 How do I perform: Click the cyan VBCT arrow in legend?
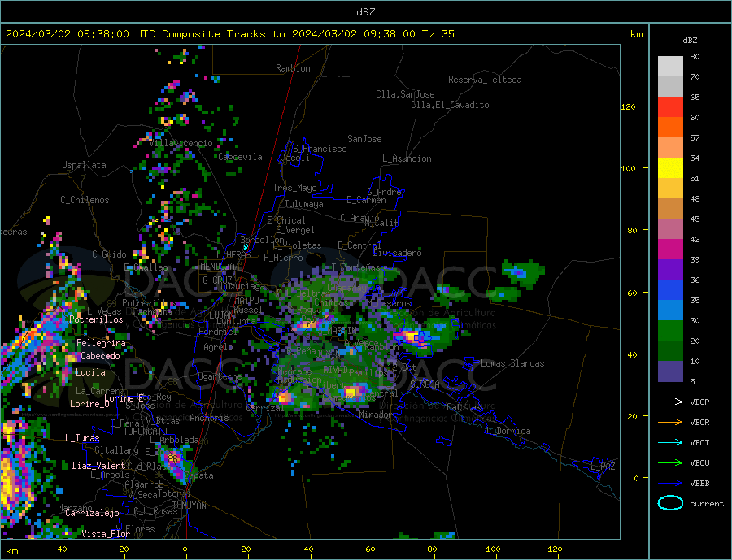[x=670, y=442]
